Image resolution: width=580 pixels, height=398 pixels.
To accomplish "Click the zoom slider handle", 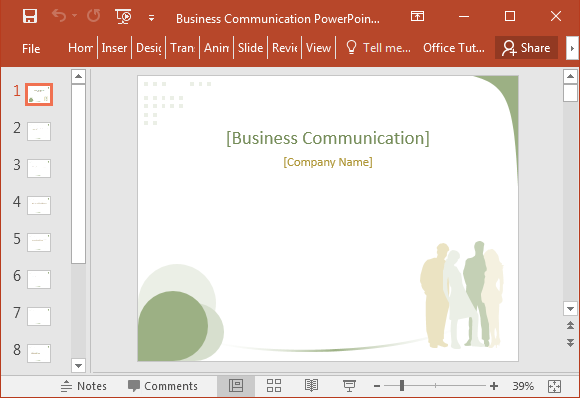I will 402,386.
